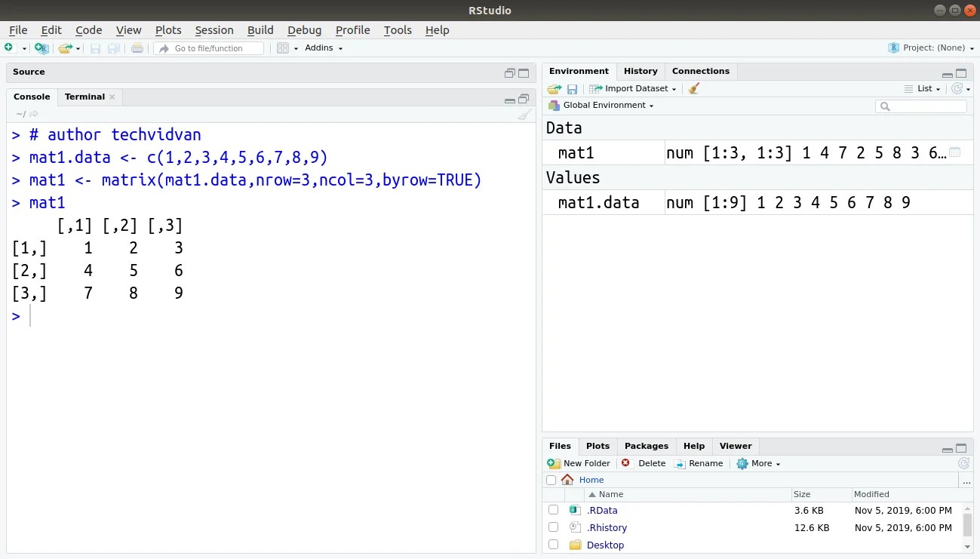Open the Session menu
Viewport: 980px width, 559px height.
(214, 30)
